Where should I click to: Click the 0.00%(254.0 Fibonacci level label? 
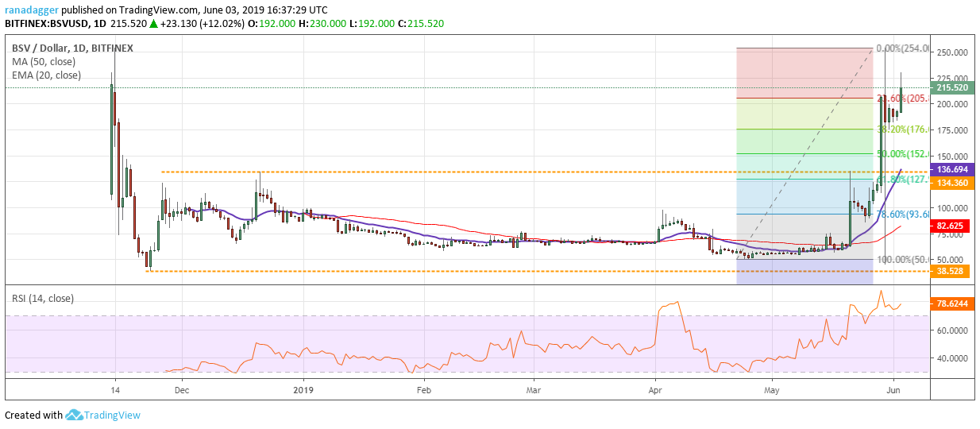901,48
